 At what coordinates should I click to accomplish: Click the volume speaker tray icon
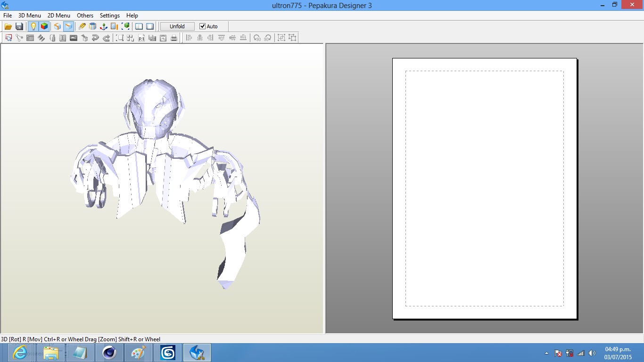[x=592, y=353]
